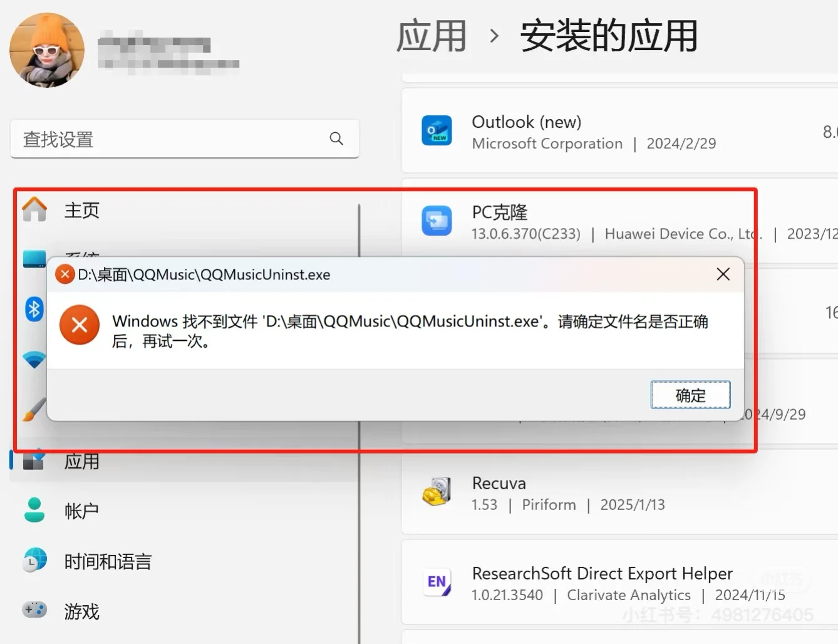Open Bluetooth settings via the Bluetooth icon
Image resolution: width=838 pixels, height=644 pixels.
coord(34,309)
